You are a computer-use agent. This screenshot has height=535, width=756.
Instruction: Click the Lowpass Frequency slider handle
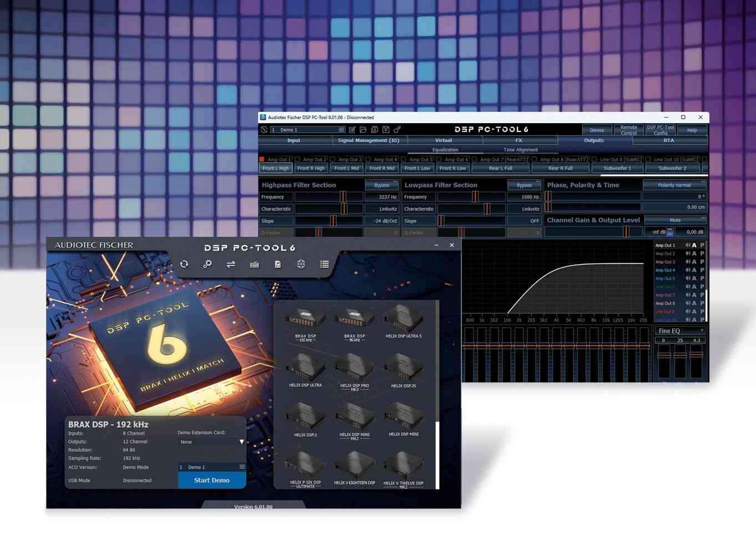pos(475,197)
